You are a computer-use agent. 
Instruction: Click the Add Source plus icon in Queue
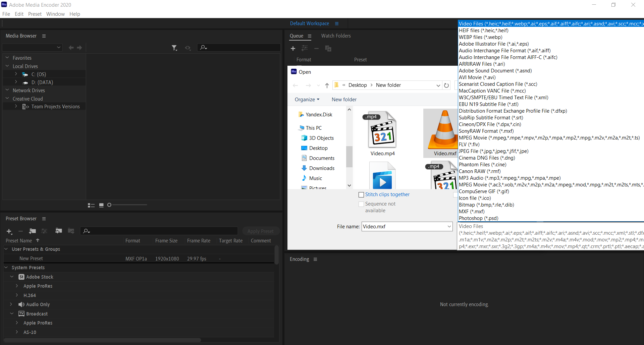tap(293, 49)
